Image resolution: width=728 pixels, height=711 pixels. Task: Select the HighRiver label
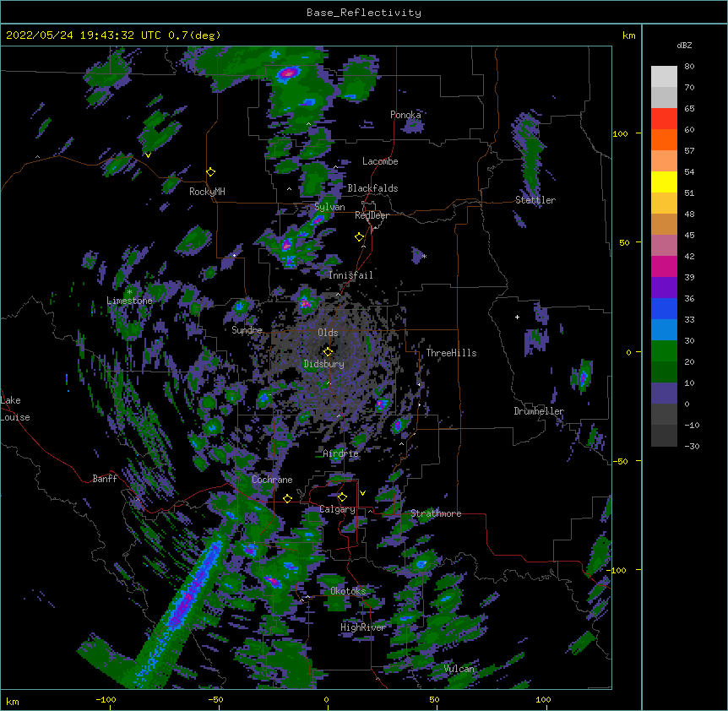[x=363, y=627]
